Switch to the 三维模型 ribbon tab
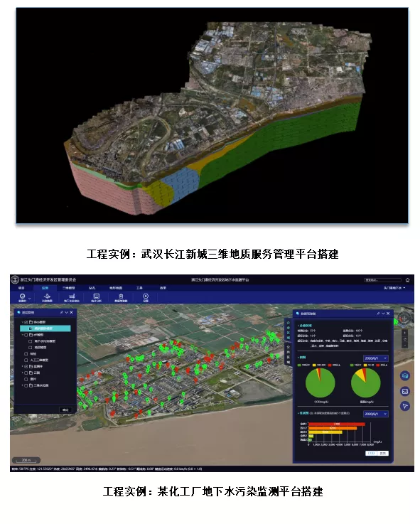 (68, 288)
